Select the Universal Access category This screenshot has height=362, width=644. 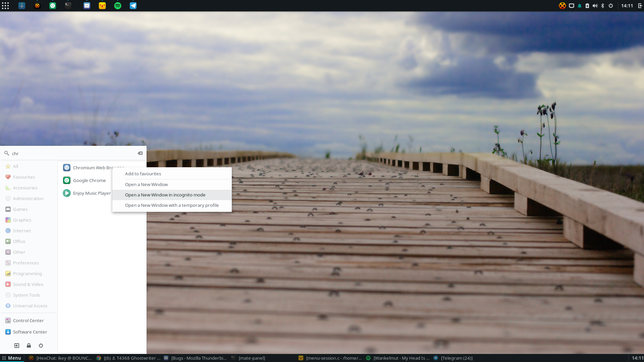tap(29, 306)
